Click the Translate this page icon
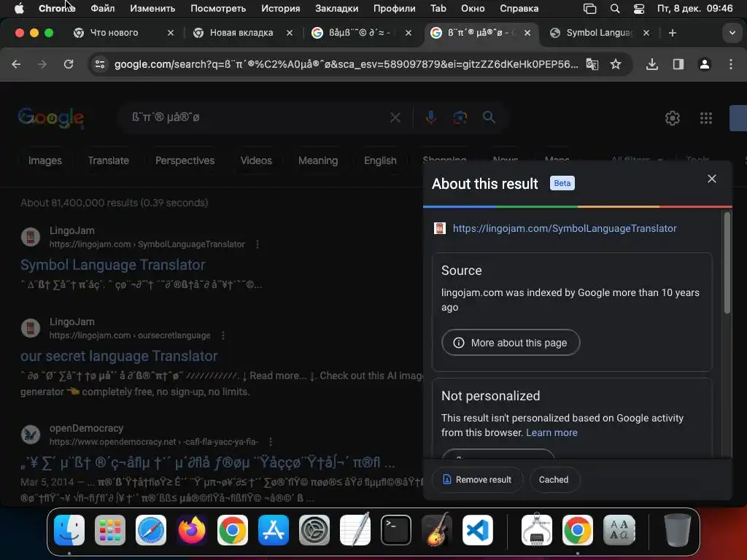This screenshot has height=560, width=747. [592, 64]
